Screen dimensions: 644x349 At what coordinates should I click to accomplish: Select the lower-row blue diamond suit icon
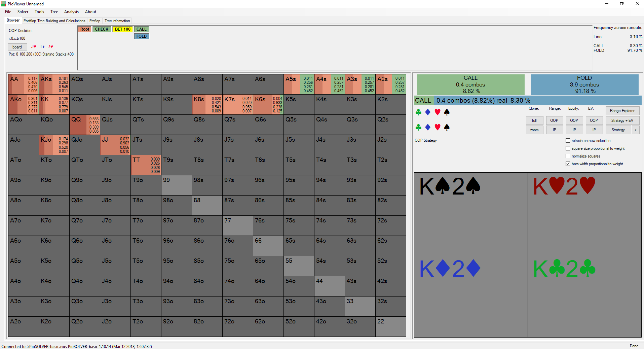tap(428, 127)
